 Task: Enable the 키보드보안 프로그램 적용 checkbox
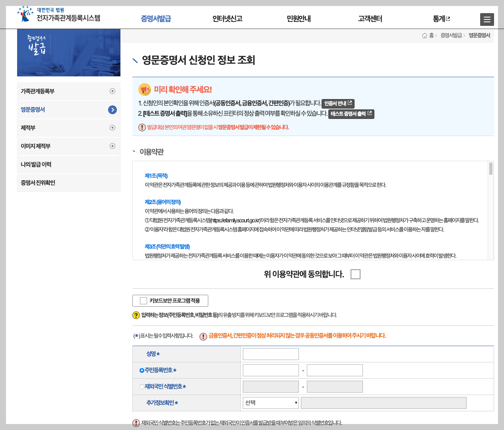click(x=143, y=301)
